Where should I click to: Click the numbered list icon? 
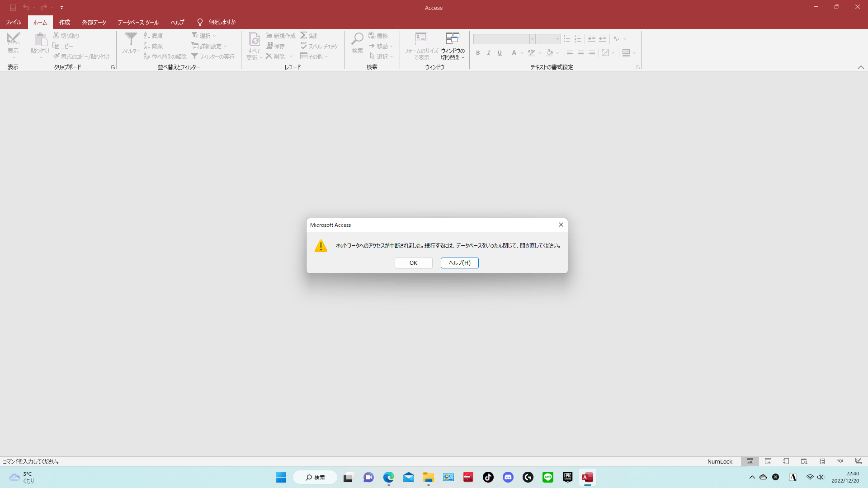click(577, 39)
